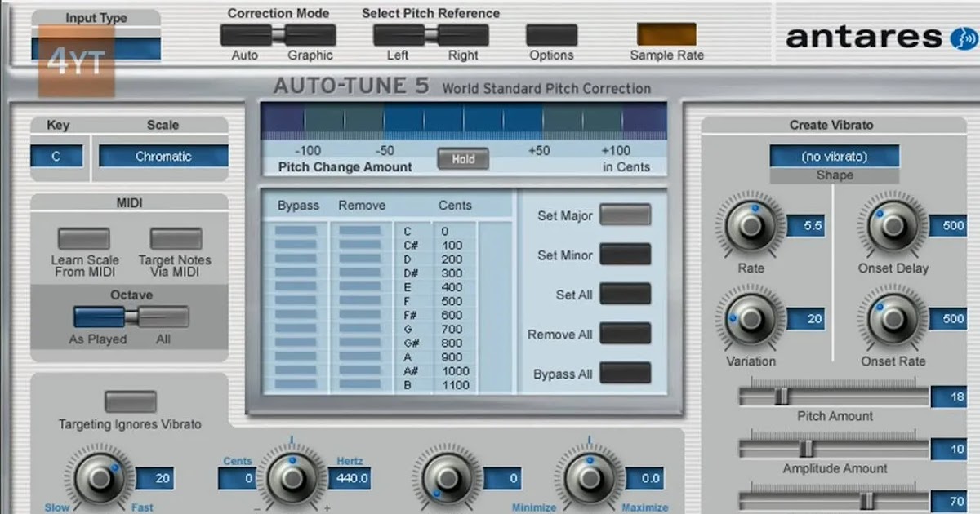Toggle Remove for note D
Image resolution: width=980 pixels, height=514 pixels.
(360, 259)
